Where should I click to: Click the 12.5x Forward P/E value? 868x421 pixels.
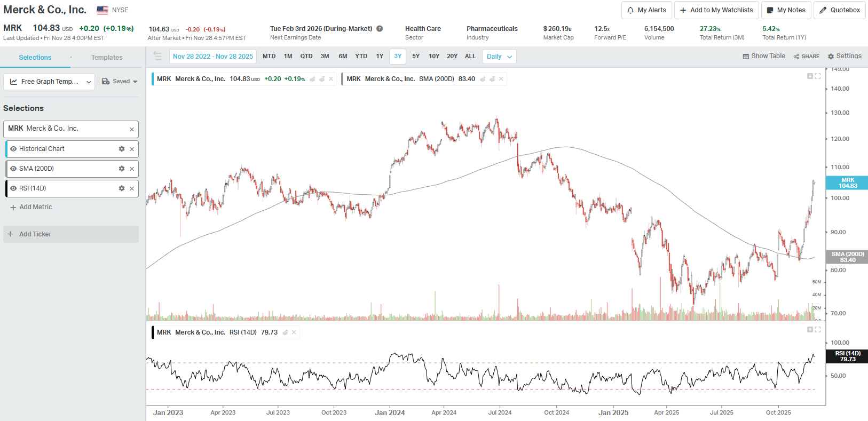click(x=602, y=29)
